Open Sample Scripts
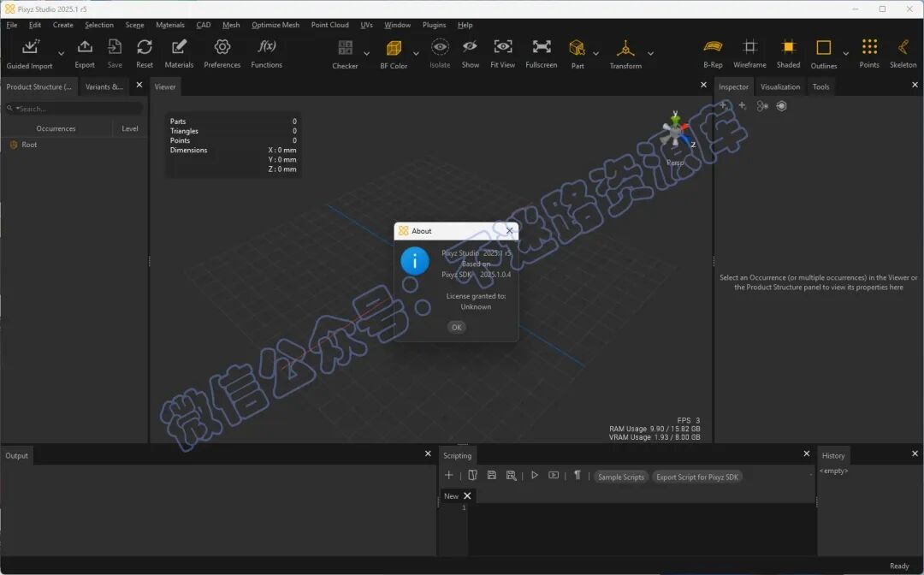Screen dimensions: 924x575 tap(620, 477)
